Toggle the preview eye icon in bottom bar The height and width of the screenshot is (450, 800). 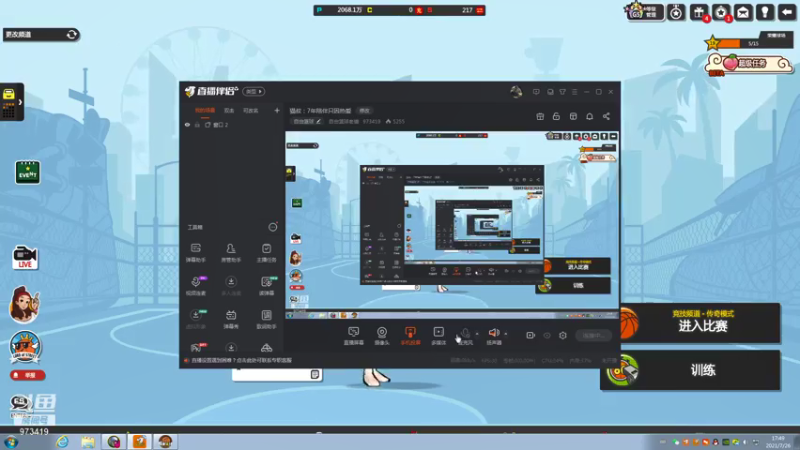click(547, 335)
